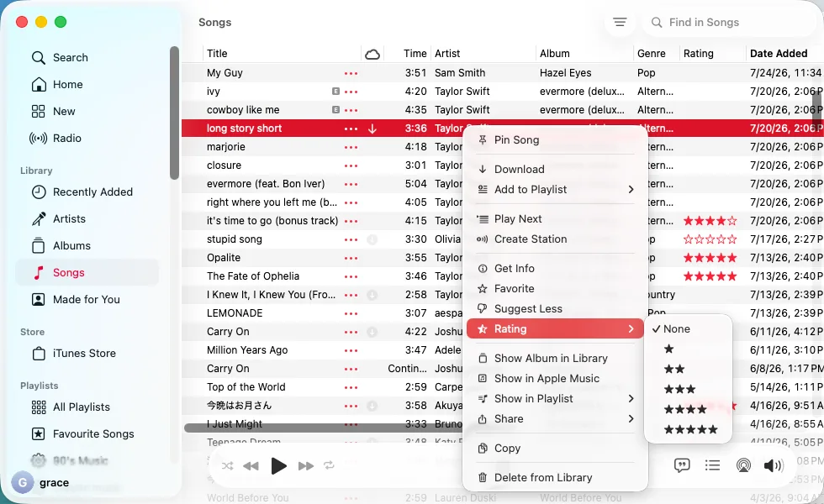The width and height of the screenshot is (824, 504).
Task: Download long story short via arrow icon
Action: click(x=372, y=129)
